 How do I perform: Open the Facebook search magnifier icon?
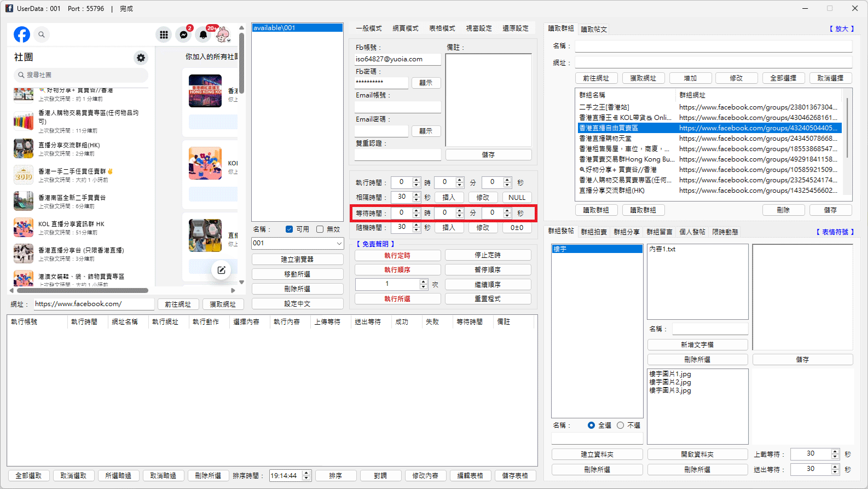[x=42, y=34]
